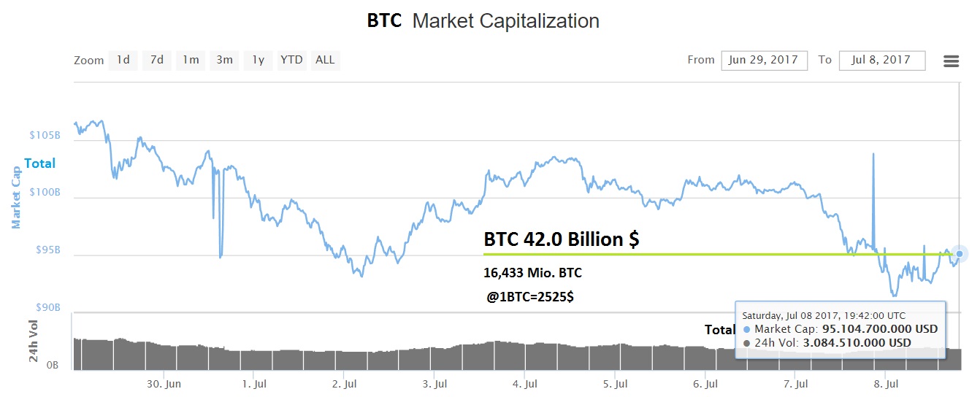Click the 1. Jul x-axis label
Image resolution: width=980 pixels, height=397 pixels.
[x=253, y=383]
